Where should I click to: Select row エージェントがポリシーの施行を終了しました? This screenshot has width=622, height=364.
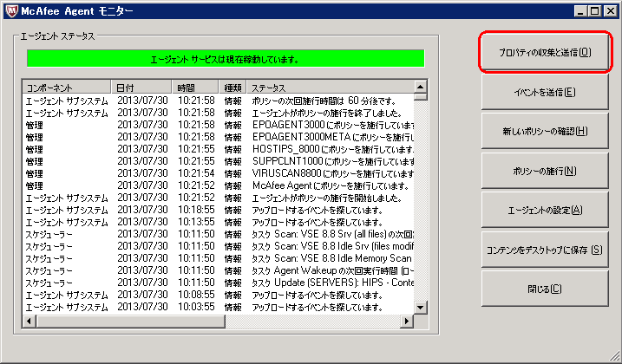click(x=218, y=114)
